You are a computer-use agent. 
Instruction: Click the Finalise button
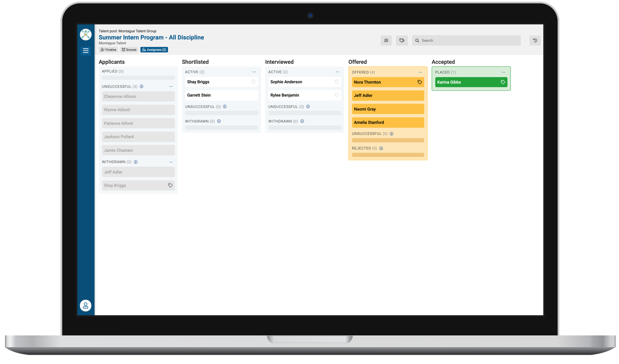click(x=108, y=50)
